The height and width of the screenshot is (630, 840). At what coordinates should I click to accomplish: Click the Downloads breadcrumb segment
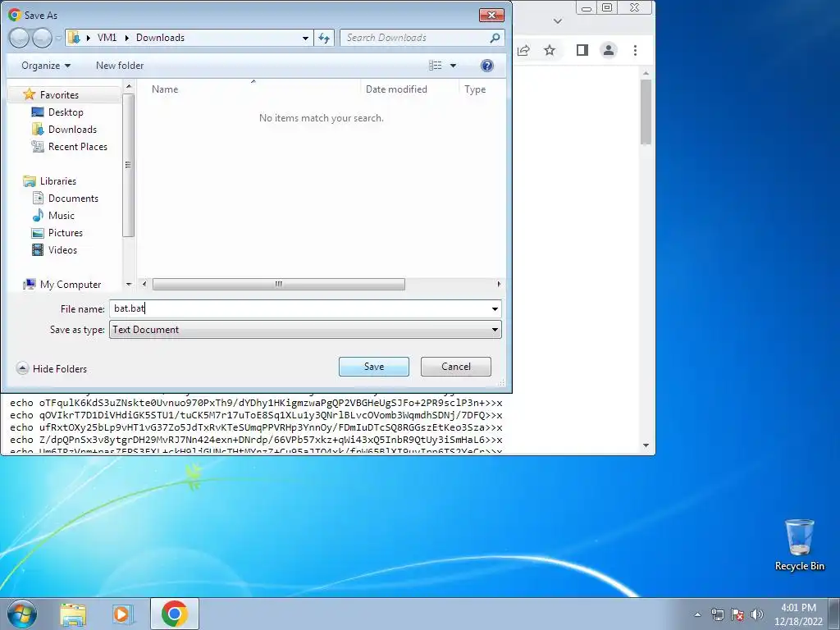pos(160,38)
